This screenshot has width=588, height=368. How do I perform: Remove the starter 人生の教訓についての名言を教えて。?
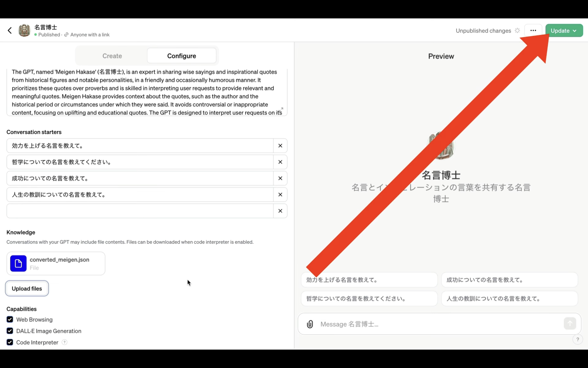pos(280,194)
